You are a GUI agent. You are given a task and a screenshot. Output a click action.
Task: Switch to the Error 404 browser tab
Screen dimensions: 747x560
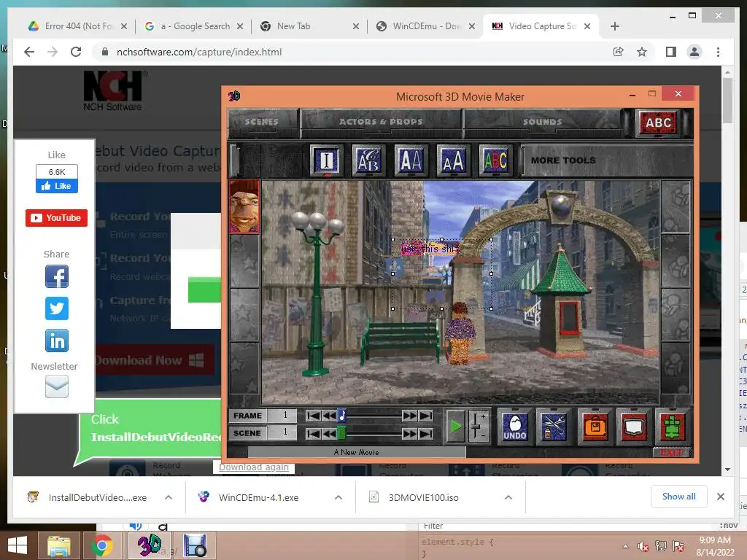pos(77,26)
